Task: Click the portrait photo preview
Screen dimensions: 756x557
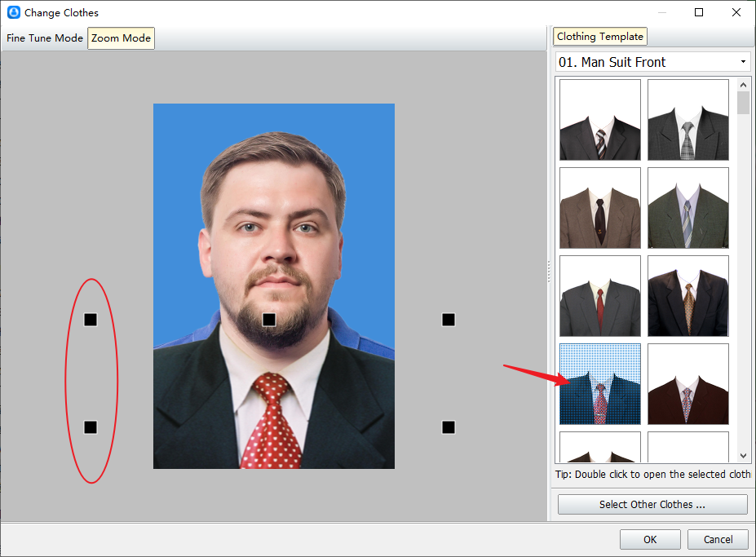Action: pos(274,286)
